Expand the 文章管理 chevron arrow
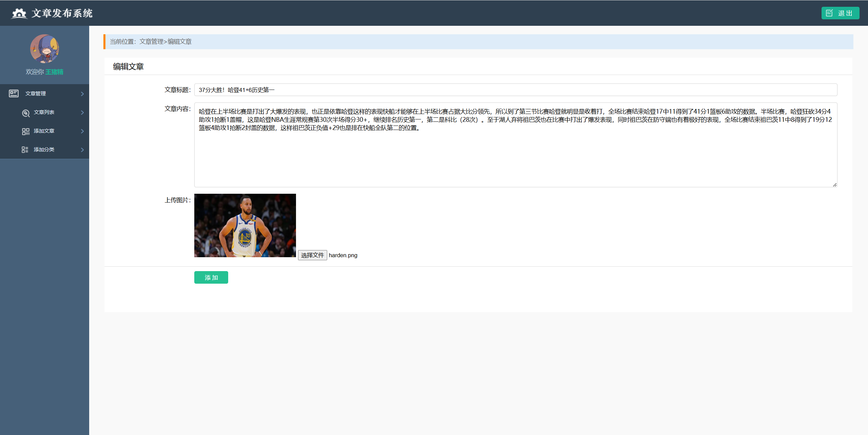 click(82, 94)
